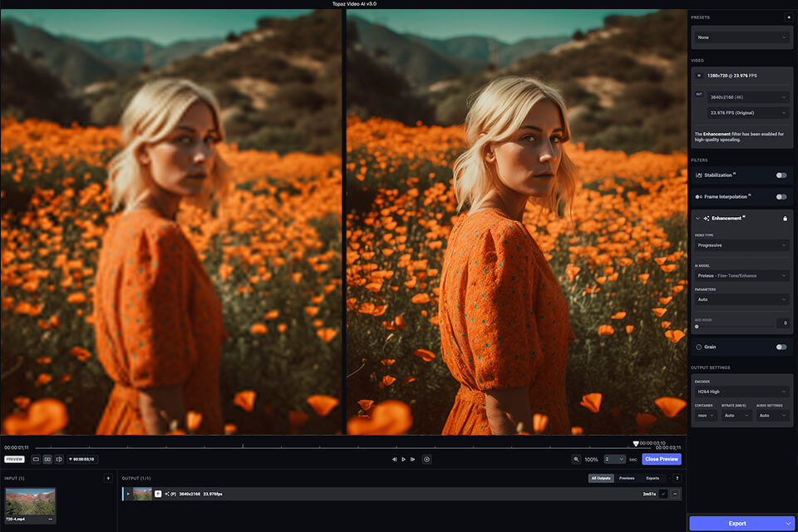The height and width of the screenshot is (532, 798).
Task: Click the lock icon on Enhancement
Action: click(785, 219)
